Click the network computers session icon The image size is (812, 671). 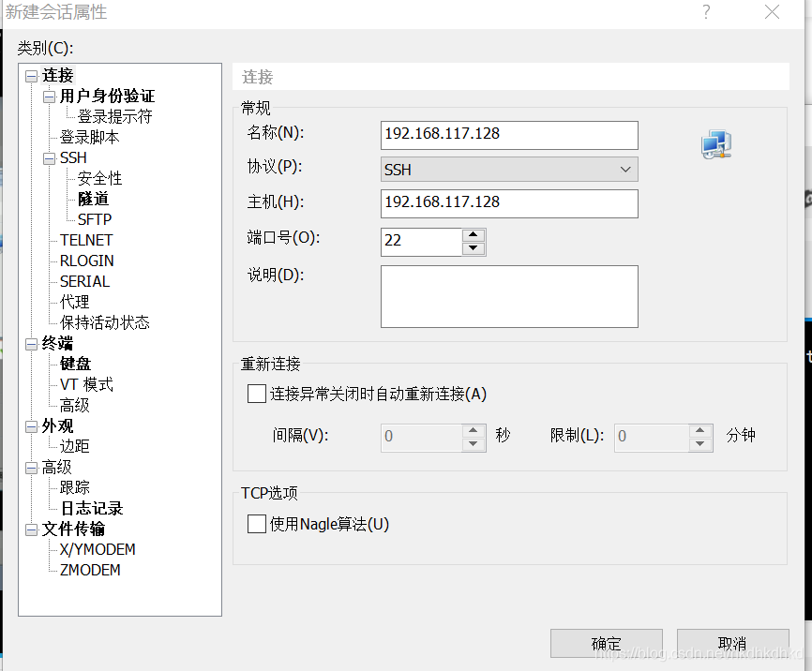coord(716,144)
